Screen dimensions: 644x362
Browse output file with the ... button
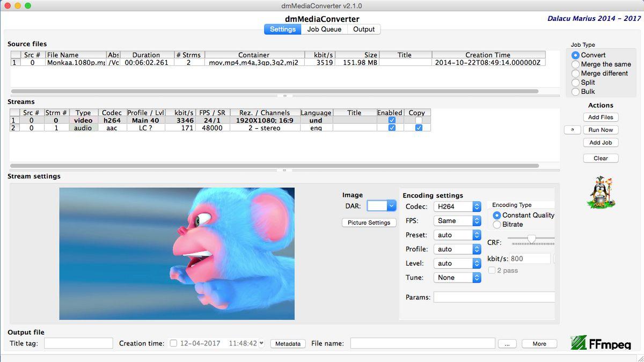click(507, 344)
